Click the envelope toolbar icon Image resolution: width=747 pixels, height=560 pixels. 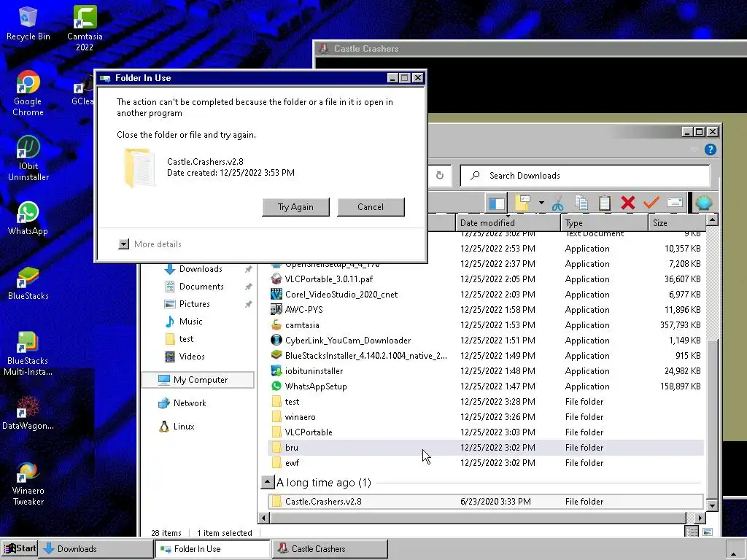(x=675, y=203)
